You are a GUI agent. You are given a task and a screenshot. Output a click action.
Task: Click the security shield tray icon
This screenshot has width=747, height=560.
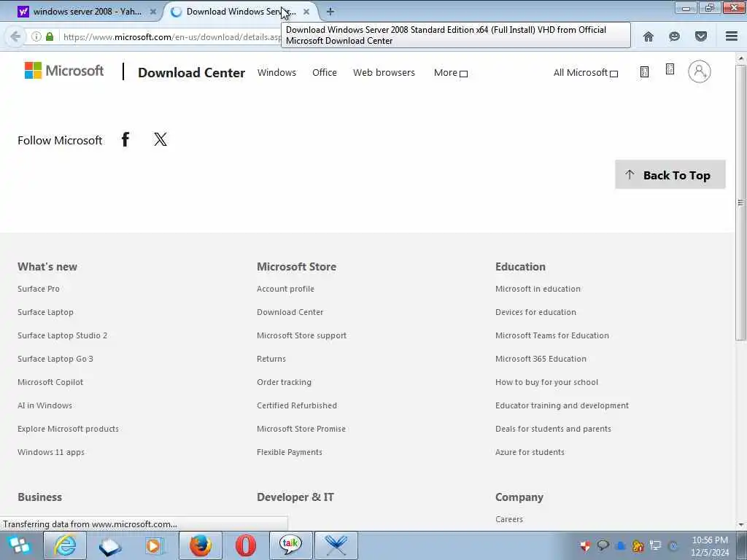[585, 545]
